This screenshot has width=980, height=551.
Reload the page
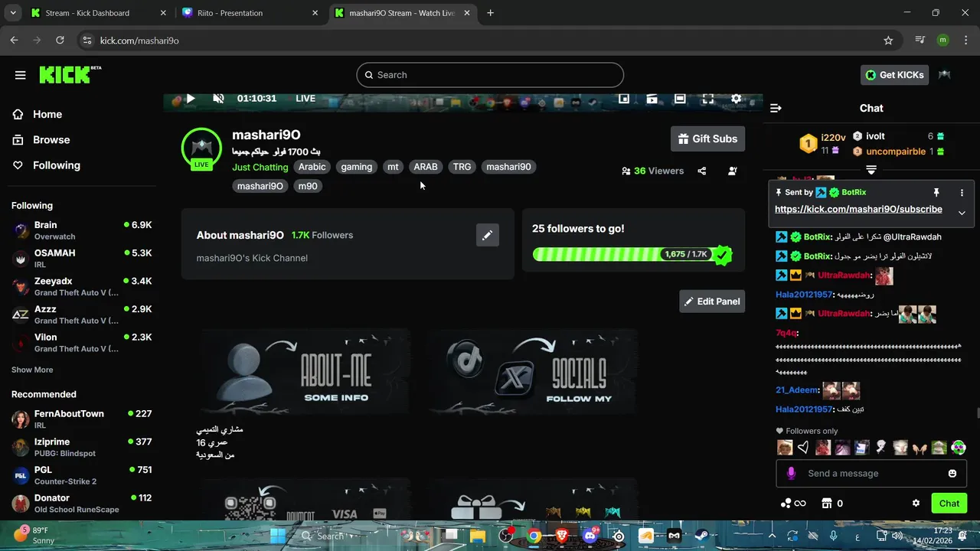click(60, 41)
